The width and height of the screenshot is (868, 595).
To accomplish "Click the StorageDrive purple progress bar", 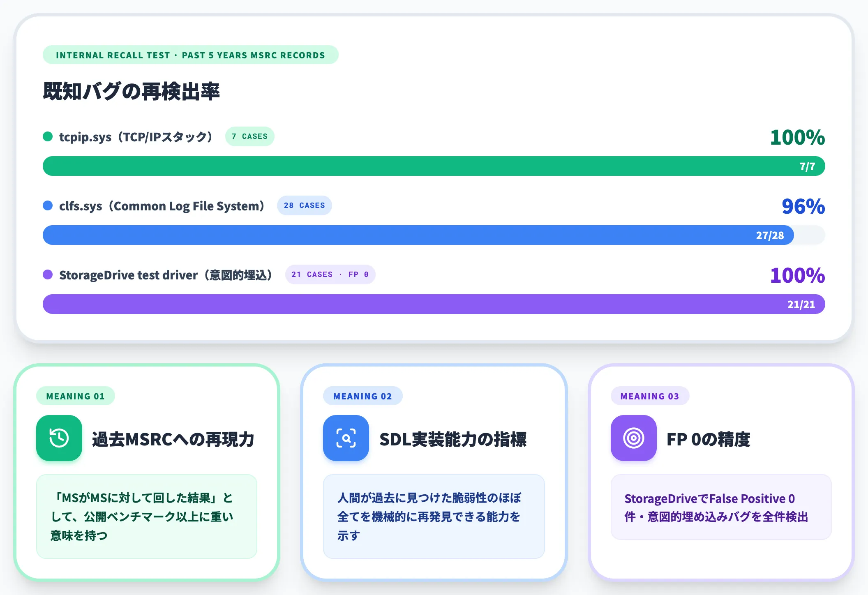I will tap(434, 304).
